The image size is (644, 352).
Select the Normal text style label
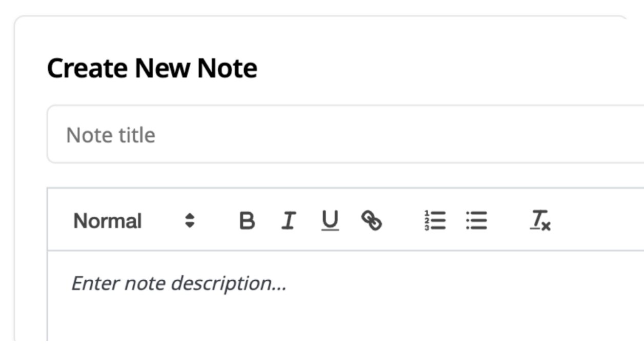[x=108, y=221]
